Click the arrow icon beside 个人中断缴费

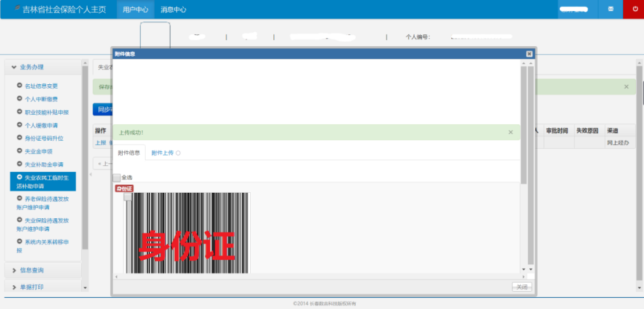tap(19, 98)
